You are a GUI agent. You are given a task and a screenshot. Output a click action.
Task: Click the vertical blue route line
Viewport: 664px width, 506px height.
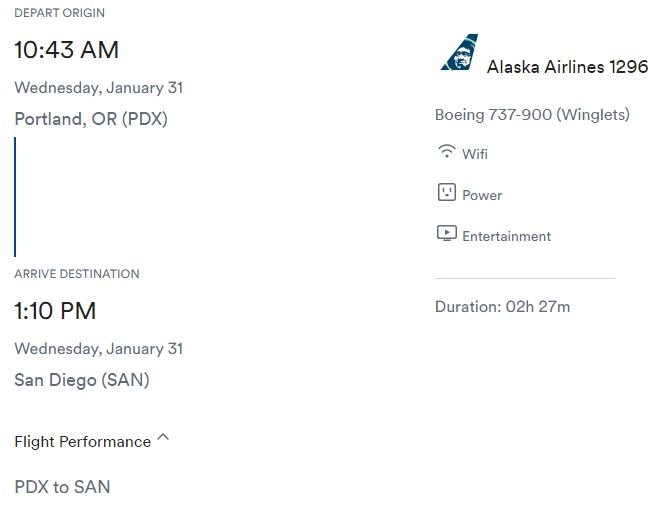(15, 197)
